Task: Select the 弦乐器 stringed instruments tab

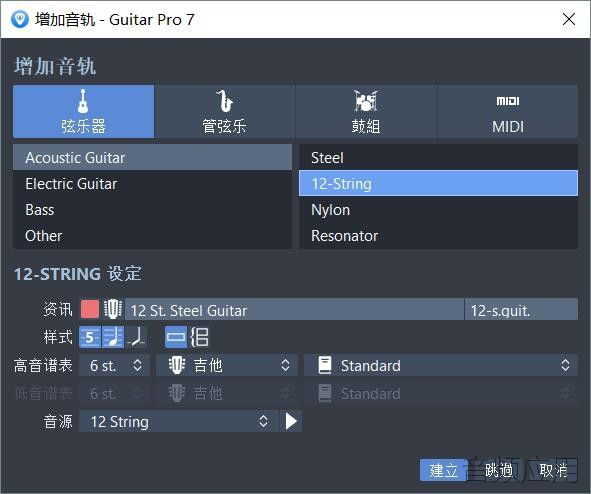Action: pos(83,112)
